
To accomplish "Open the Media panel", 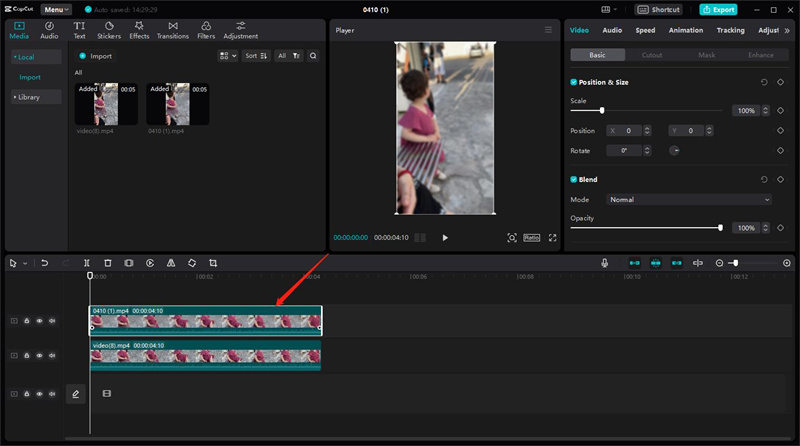I will coord(19,30).
